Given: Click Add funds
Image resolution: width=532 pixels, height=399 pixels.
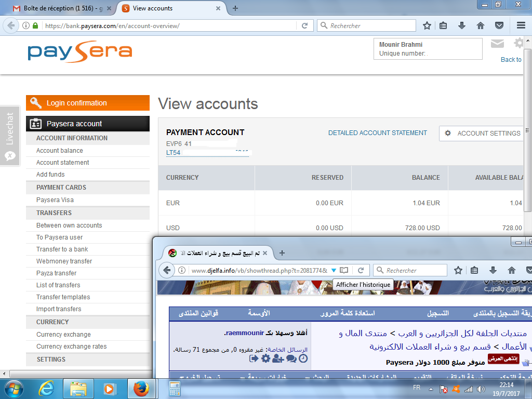Looking at the screenshot, I should pos(50,174).
